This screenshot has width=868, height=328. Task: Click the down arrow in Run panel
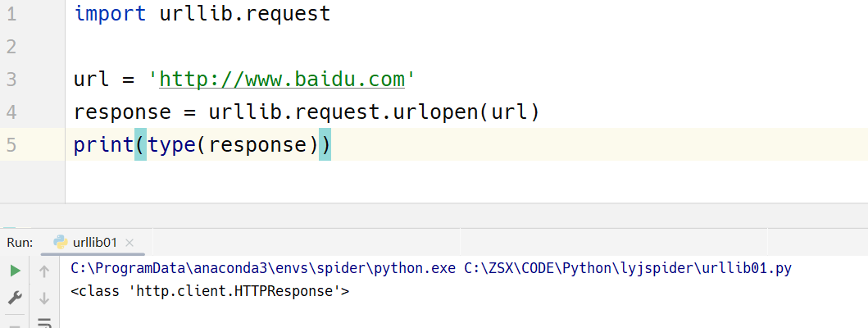click(x=45, y=298)
